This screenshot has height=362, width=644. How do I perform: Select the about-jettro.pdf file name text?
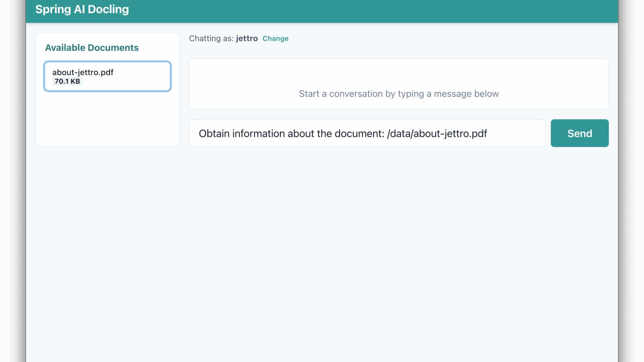point(83,72)
